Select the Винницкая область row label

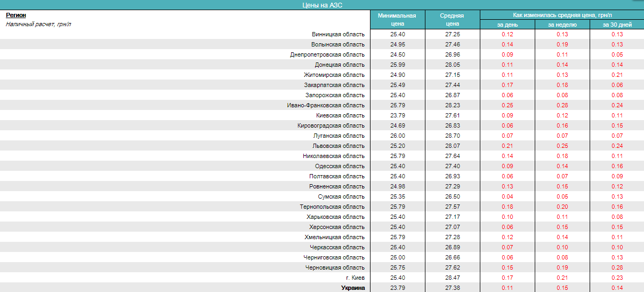[338, 34]
